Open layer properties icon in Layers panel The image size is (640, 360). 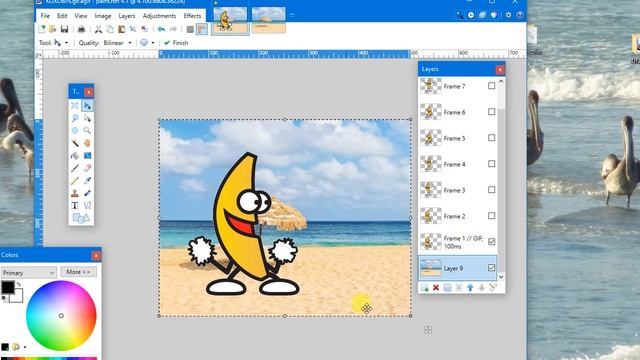pos(493,288)
